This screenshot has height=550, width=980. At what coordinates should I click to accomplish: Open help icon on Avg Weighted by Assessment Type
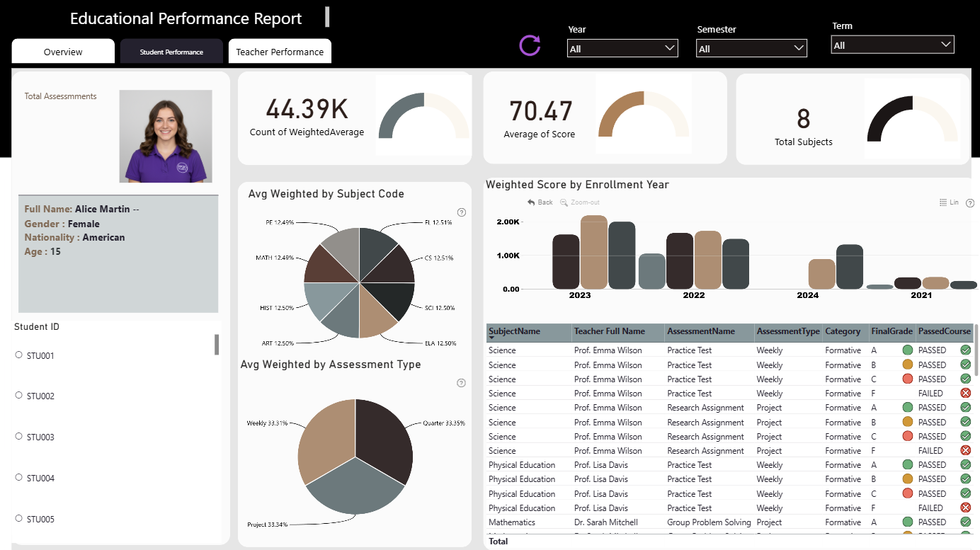click(x=462, y=383)
